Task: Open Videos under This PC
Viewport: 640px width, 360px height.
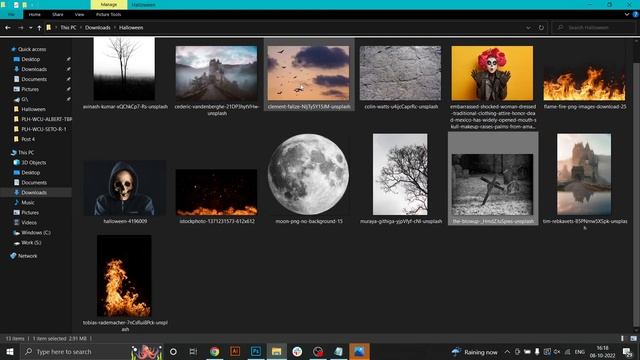Action: click(29, 222)
